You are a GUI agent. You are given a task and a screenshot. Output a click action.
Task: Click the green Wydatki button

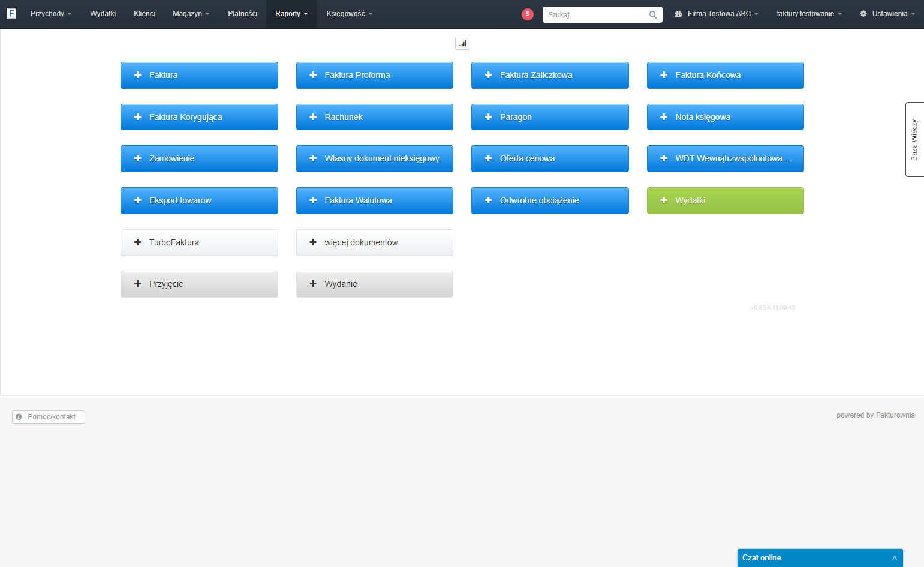726,200
